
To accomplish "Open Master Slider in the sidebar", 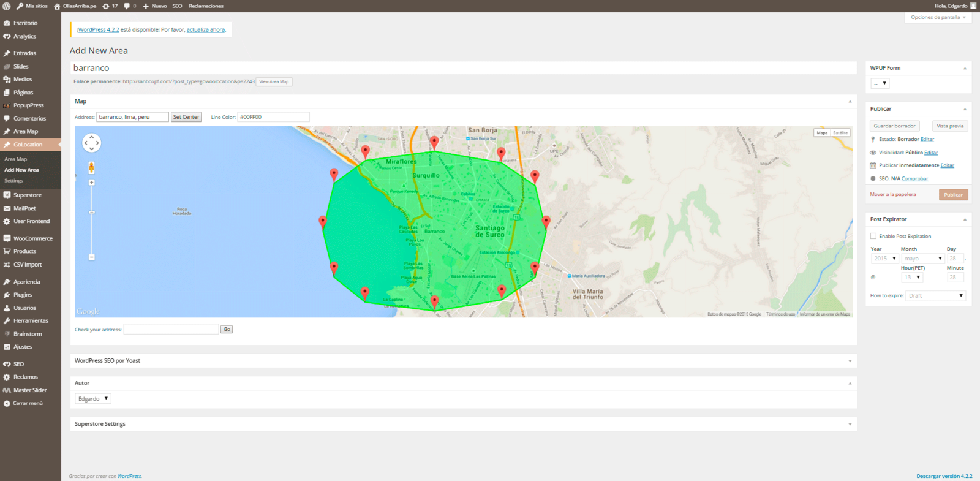I will click(x=30, y=390).
